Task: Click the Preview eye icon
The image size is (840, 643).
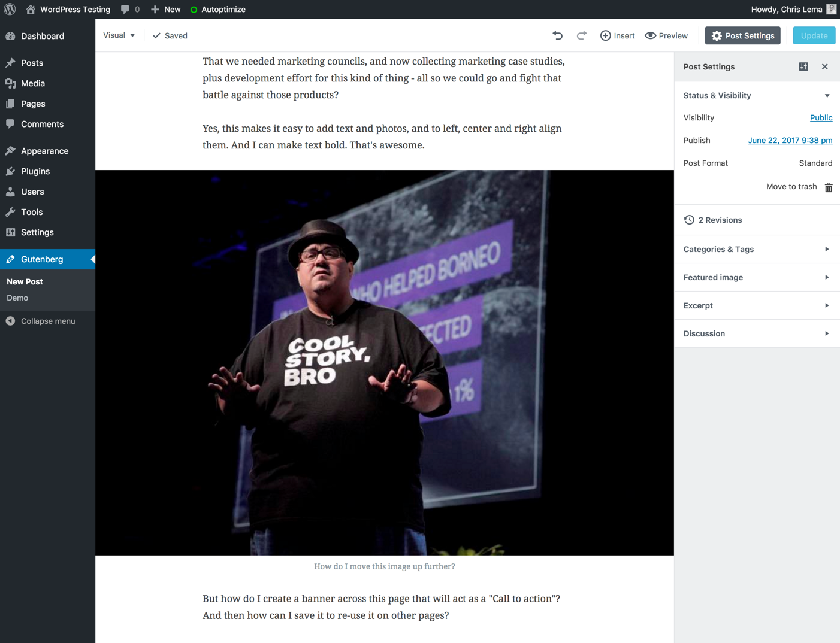Action: pos(650,35)
